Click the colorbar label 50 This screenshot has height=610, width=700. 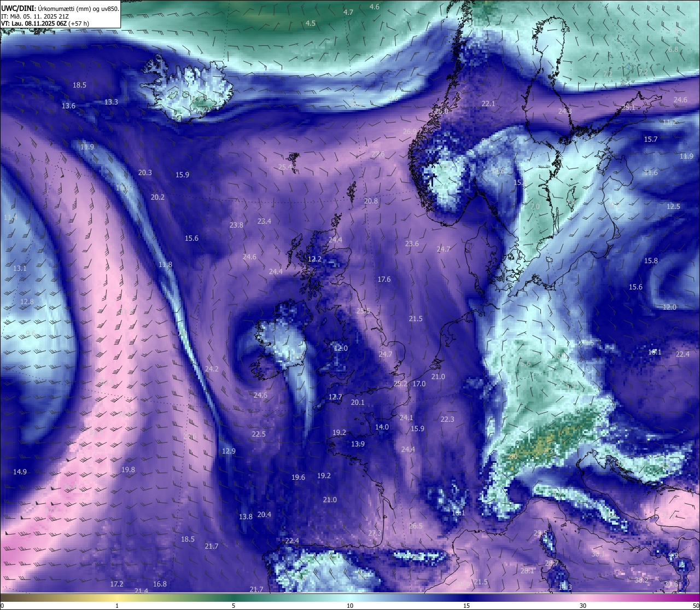696,606
